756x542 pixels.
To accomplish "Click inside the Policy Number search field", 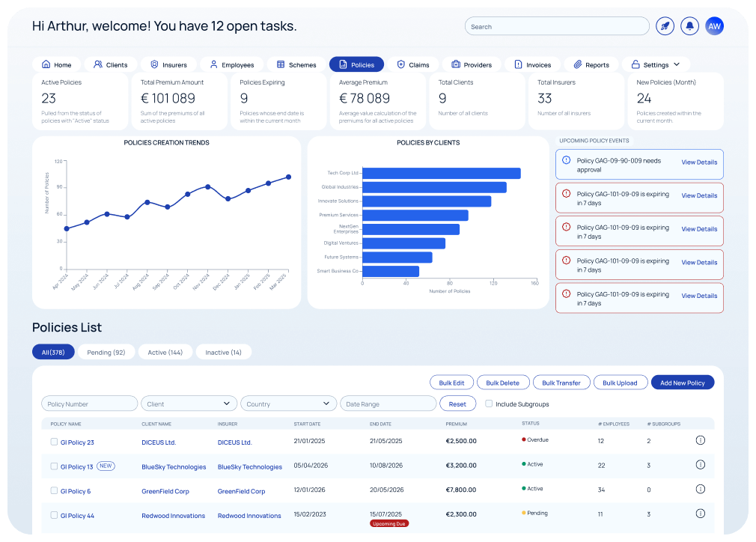I will click(x=89, y=404).
